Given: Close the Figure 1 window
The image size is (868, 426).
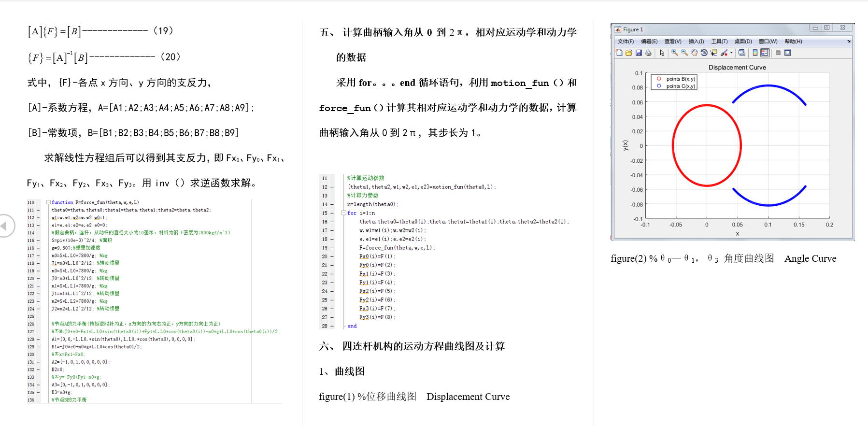Looking at the screenshot, I should pyautogui.click(x=843, y=28).
